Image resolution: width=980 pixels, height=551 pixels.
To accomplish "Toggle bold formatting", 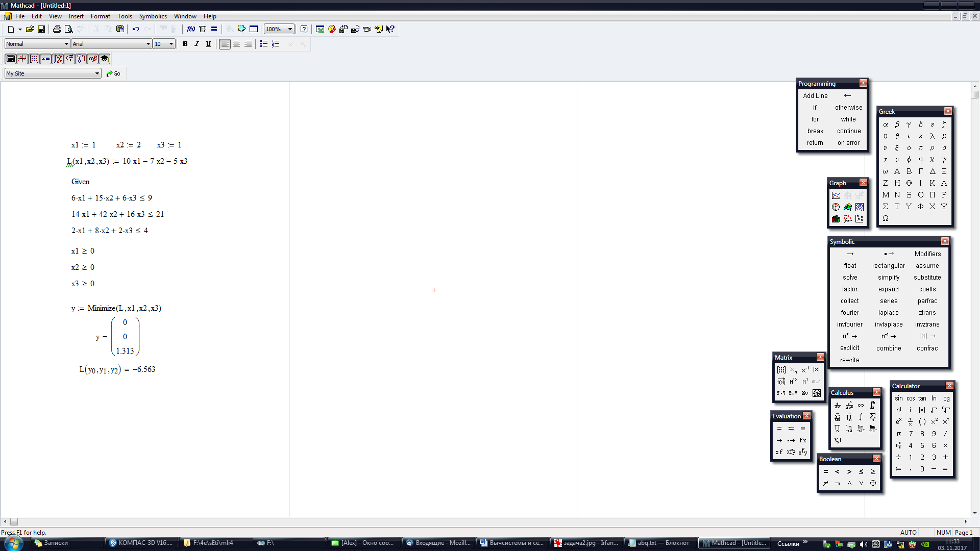I will [185, 44].
